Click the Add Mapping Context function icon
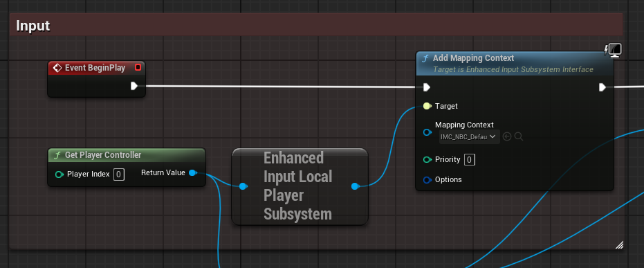Viewport: 644px width, 268px height. (425, 58)
